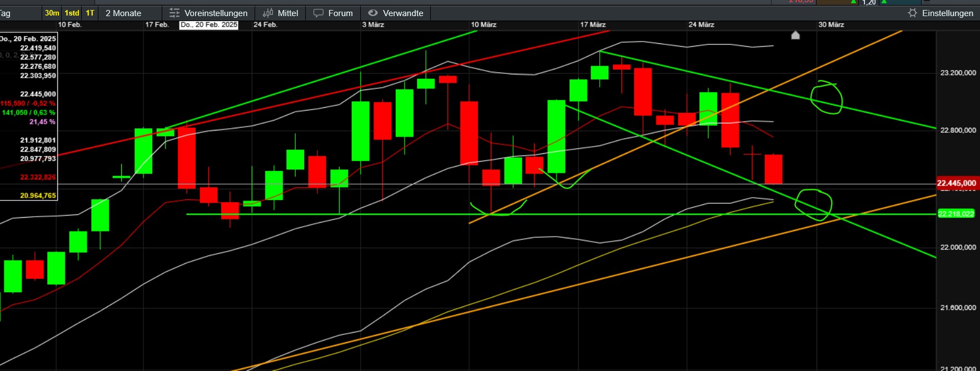Open the Voreinstellungen presets menu

pyautogui.click(x=208, y=13)
